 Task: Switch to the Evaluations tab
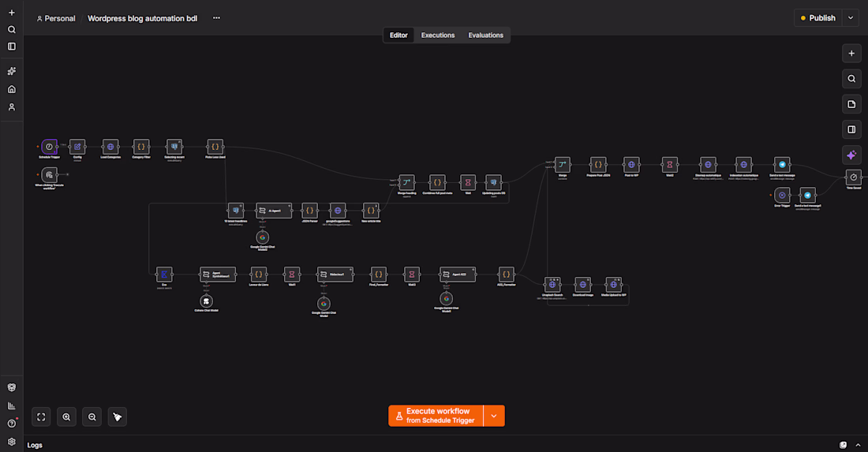click(x=485, y=35)
